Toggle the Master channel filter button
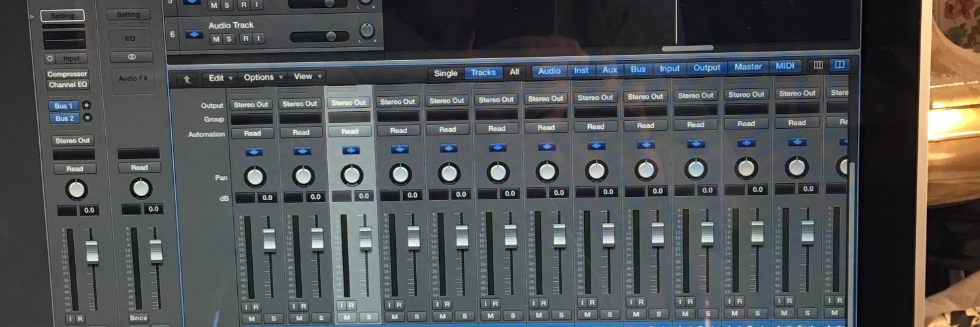980x327 pixels. point(747,67)
